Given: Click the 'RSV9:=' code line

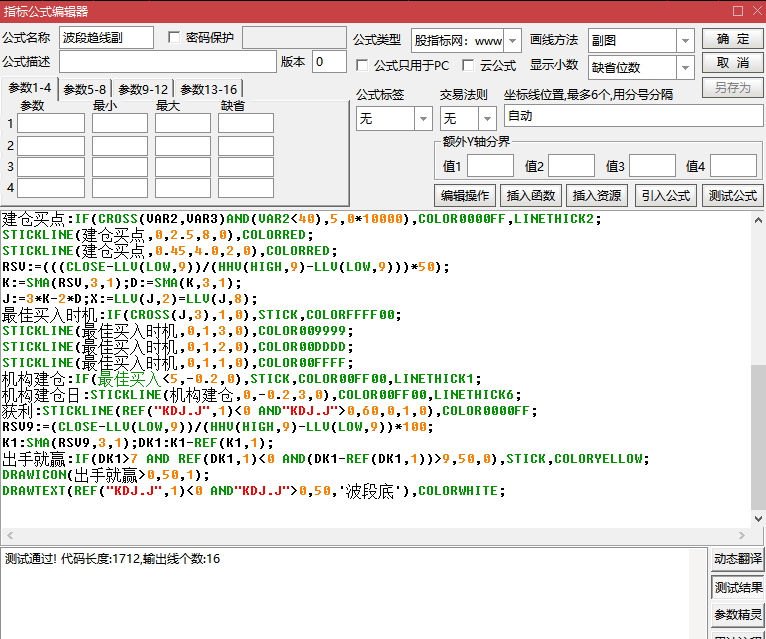Looking at the screenshot, I should (x=217, y=427).
